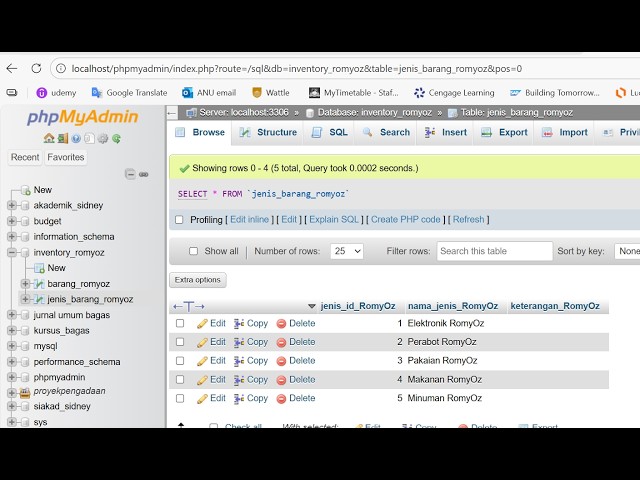The width and height of the screenshot is (640, 480).
Task: Open navigation panel settings gear icon
Action: coord(103,138)
